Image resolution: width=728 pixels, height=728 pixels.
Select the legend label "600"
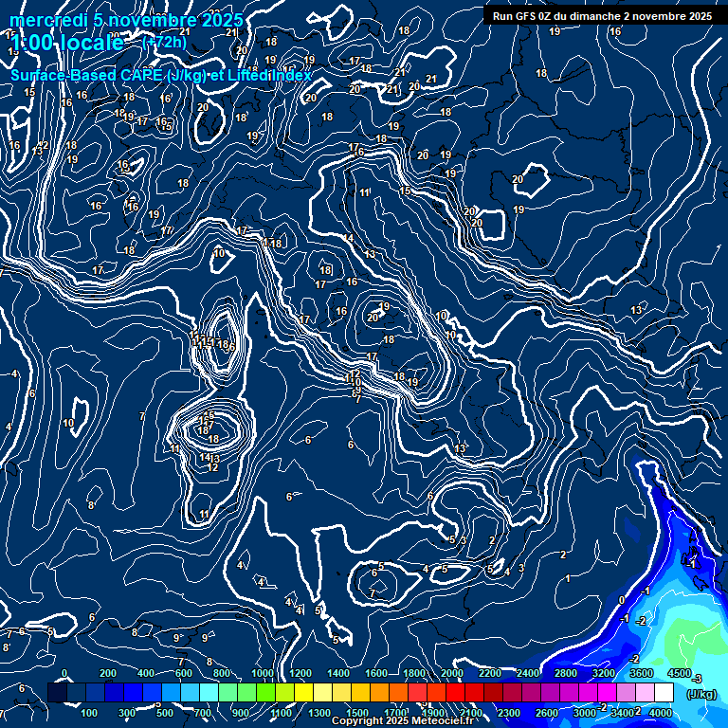tap(184, 673)
